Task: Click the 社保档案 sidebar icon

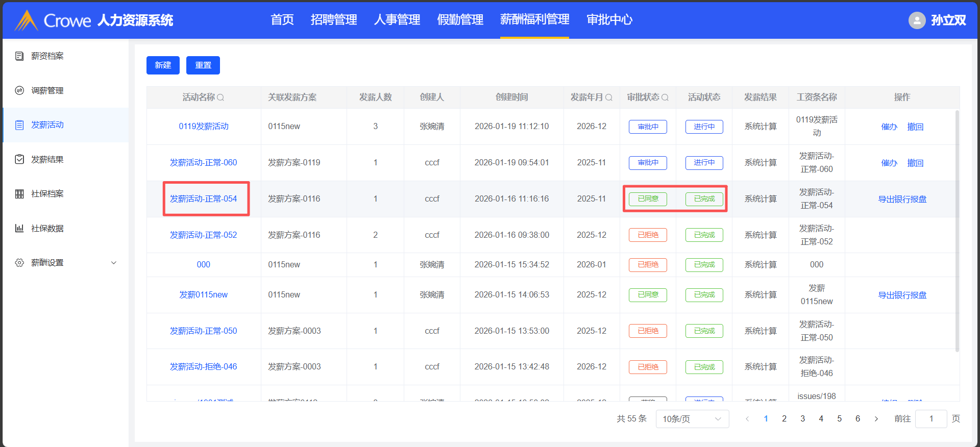Action: (19, 194)
